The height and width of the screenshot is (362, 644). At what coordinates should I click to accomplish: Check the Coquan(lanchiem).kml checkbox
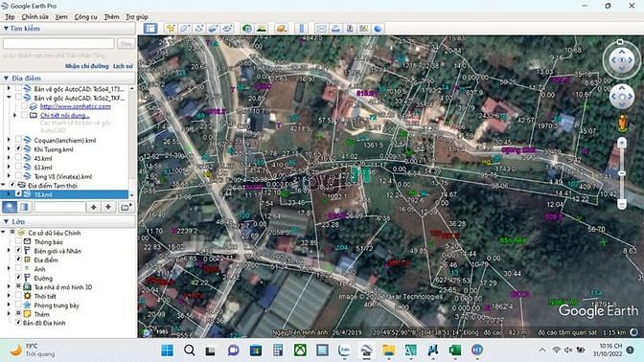tap(18, 140)
